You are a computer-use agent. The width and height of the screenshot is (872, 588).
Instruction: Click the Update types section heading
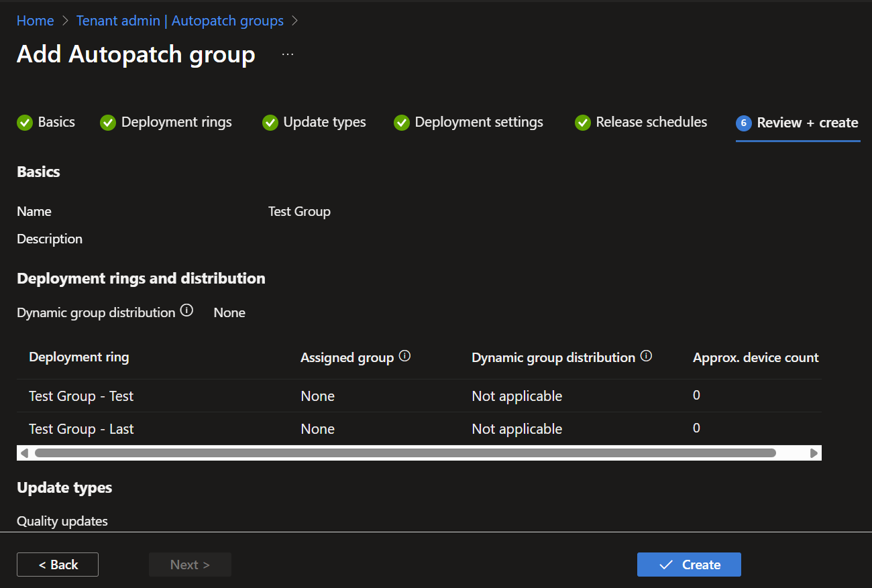point(64,487)
